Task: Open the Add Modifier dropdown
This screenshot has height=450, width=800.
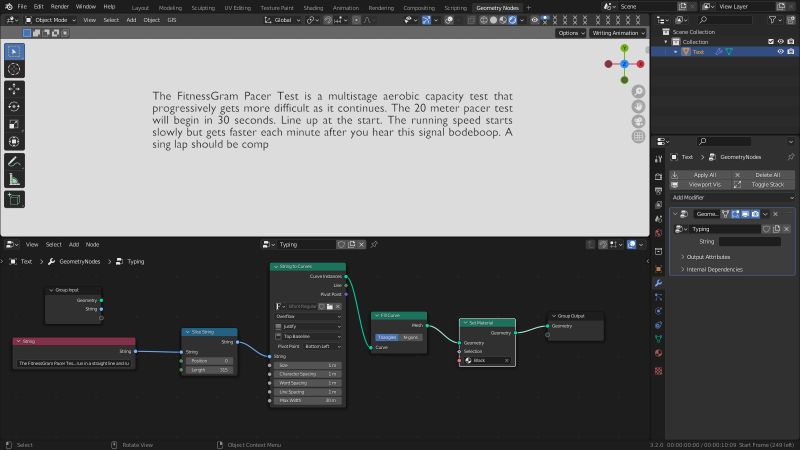Action: point(732,197)
